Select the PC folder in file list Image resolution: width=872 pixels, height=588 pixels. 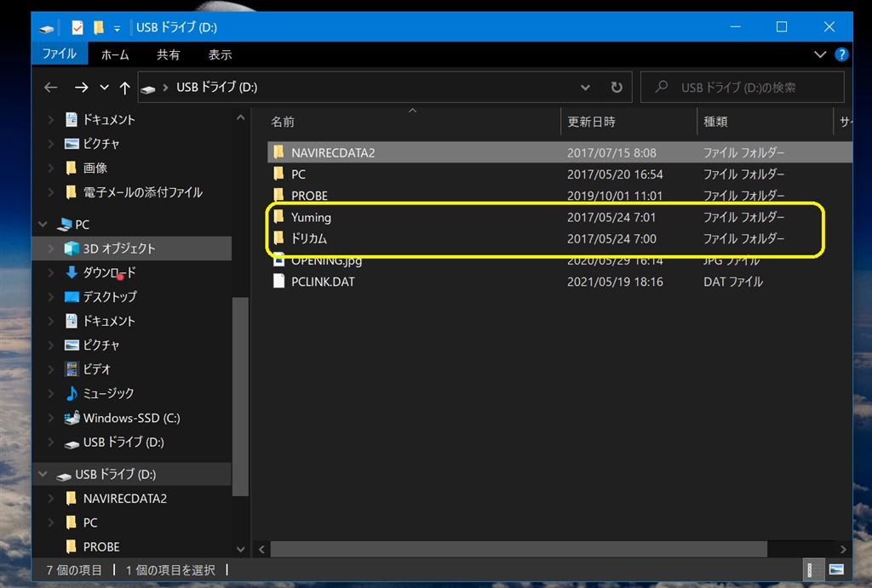[x=298, y=174]
